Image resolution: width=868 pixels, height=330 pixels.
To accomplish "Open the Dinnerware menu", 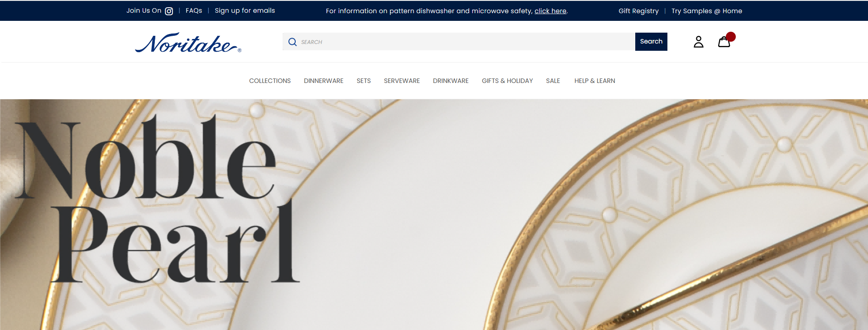I will (323, 81).
